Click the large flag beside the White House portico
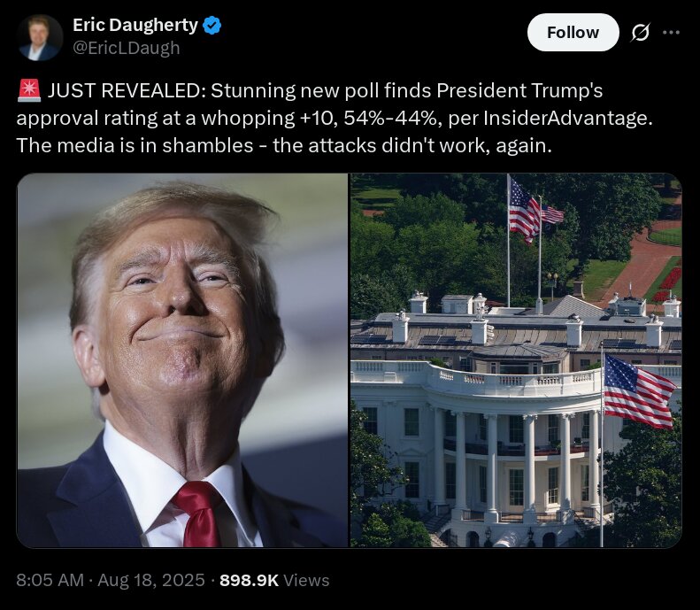This screenshot has height=610, width=700. pyautogui.click(x=638, y=390)
